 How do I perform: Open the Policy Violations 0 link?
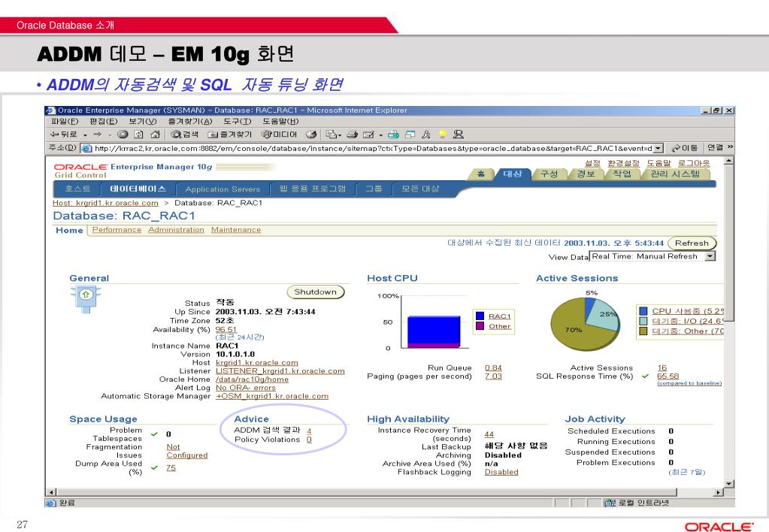309,440
